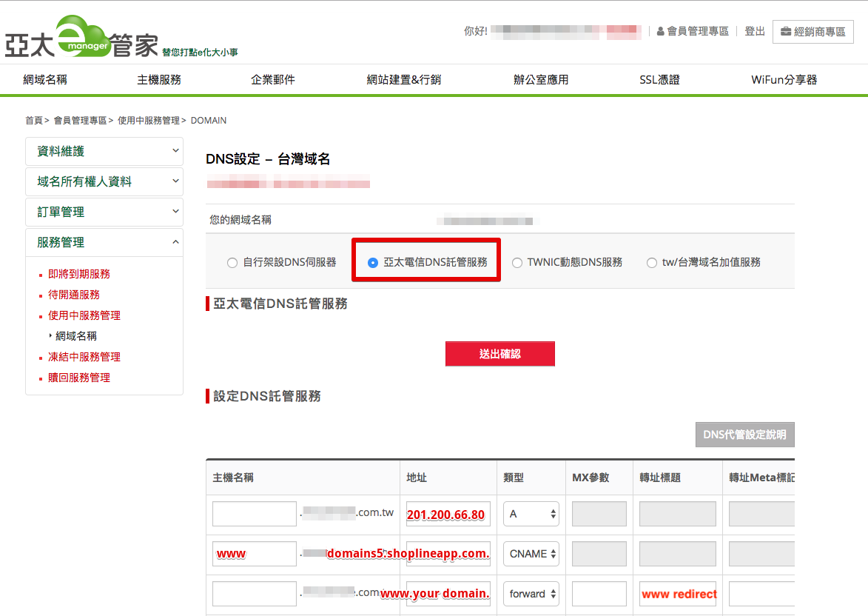Open 網站建置&行銷 navigation item
Viewport: 868px width, 616px height.
click(x=403, y=80)
